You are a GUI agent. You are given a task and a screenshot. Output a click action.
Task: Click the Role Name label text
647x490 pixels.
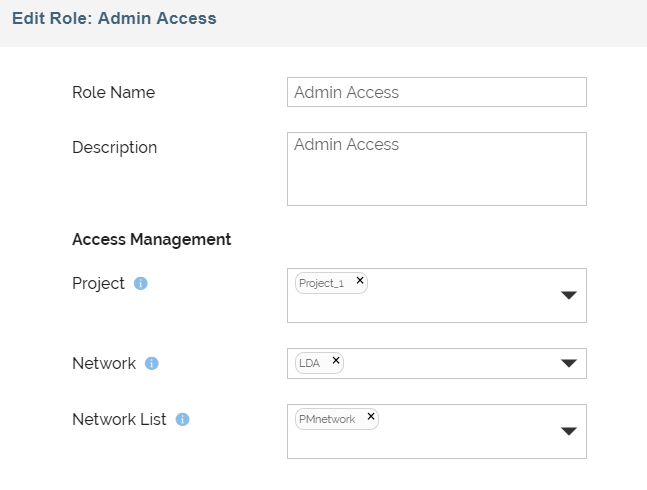click(x=113, y=92)
